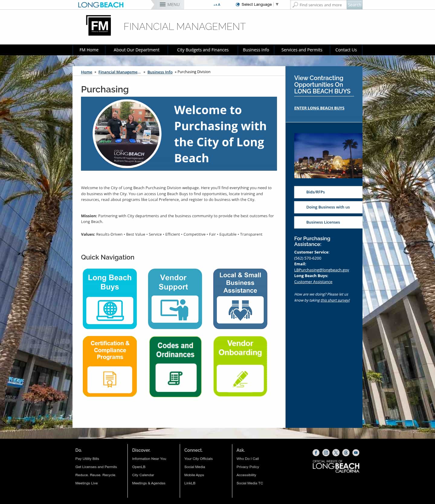Open the OpenLB footer link
Image resolution: width=435 pixels, height=504 pixels.
139,467
